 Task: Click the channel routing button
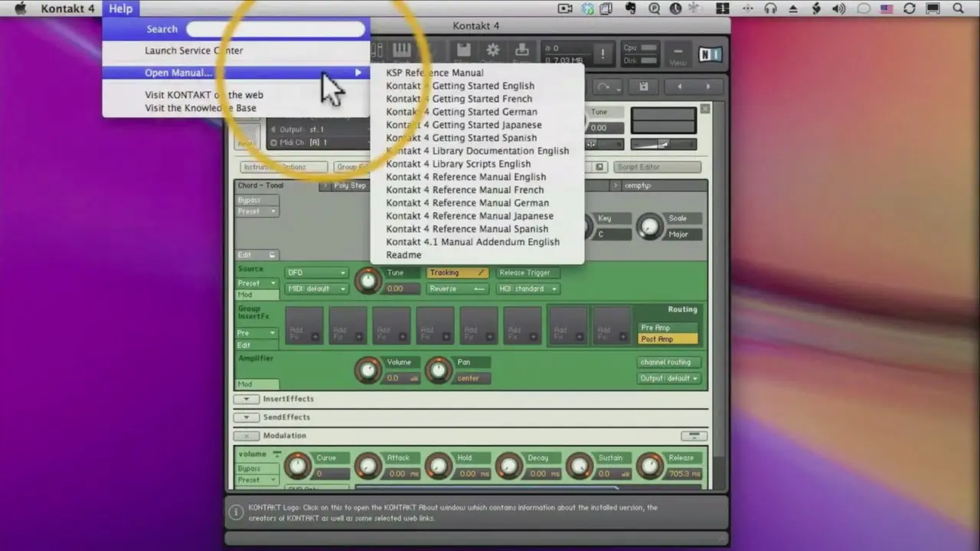pyautogui.click(x=668, y=362)
